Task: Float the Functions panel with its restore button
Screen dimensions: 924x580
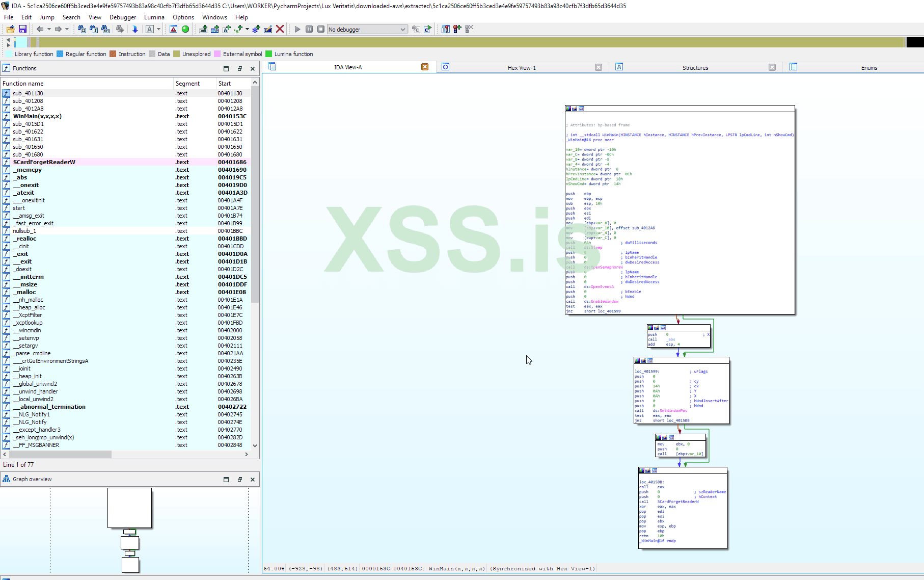Action: click(239, 68)
